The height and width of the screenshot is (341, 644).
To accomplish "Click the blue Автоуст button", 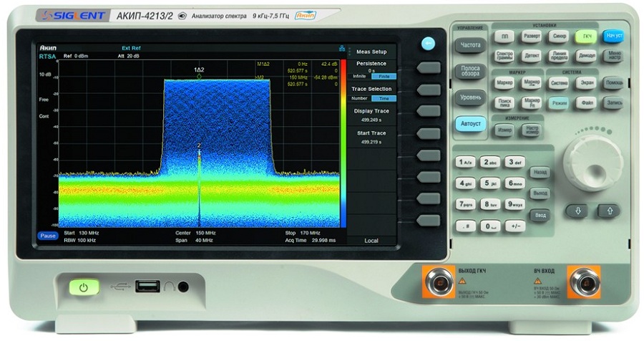I will pyautogui.click(x=471, y=123).
